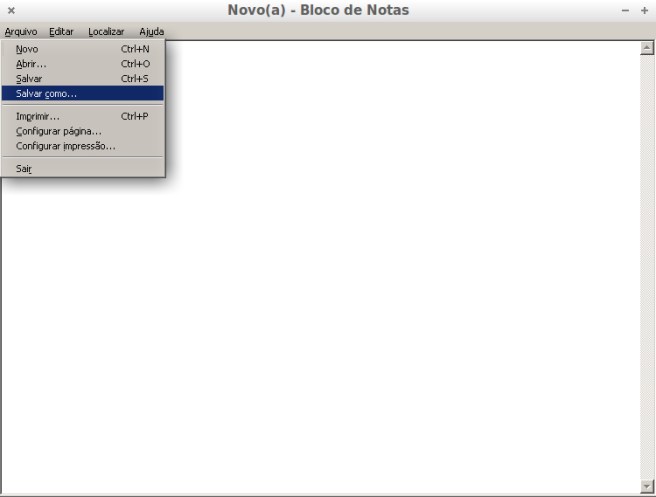Screen dimensions: 656x497
Task: Open the Ajuda menu
Action: pos(151,32)
